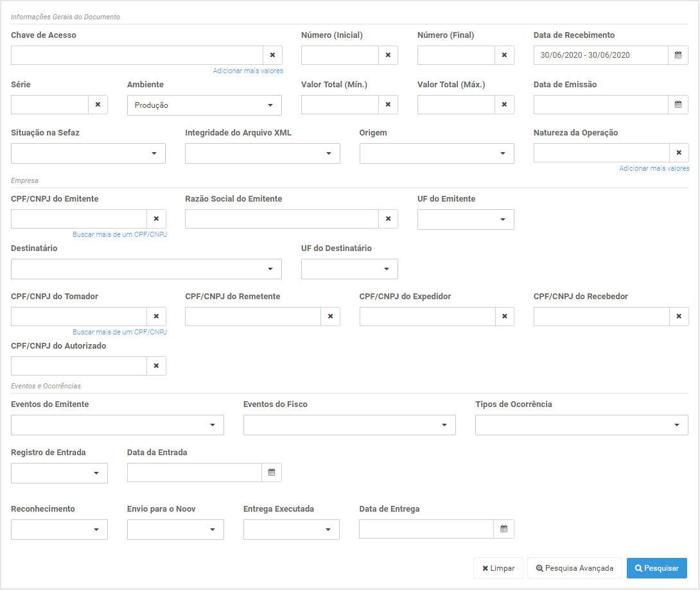Screen dimensions: 700x590
Task: Clear the Valor Total (Mín.) field
Action: tap(388, 105)
